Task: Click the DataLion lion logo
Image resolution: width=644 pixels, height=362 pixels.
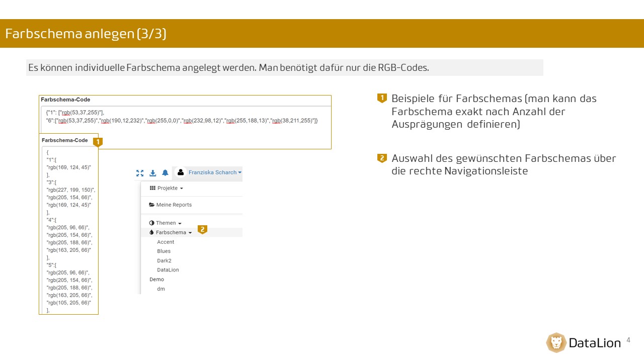Action: coord(556,343)
